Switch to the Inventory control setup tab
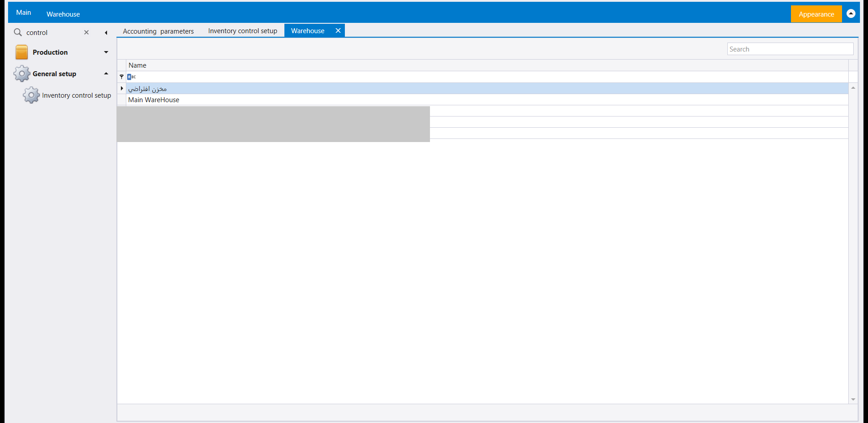This screenshot has width=868, height=423. (x=243, y=31)
